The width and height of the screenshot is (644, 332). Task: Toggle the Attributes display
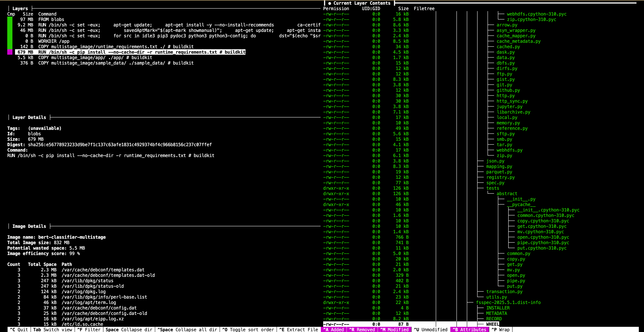(469, 329)
